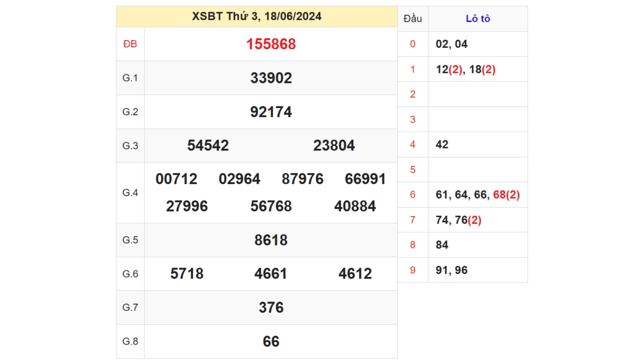644x362 pixels.
Task: Click G.4 number 87976
Action: (302, 179)
